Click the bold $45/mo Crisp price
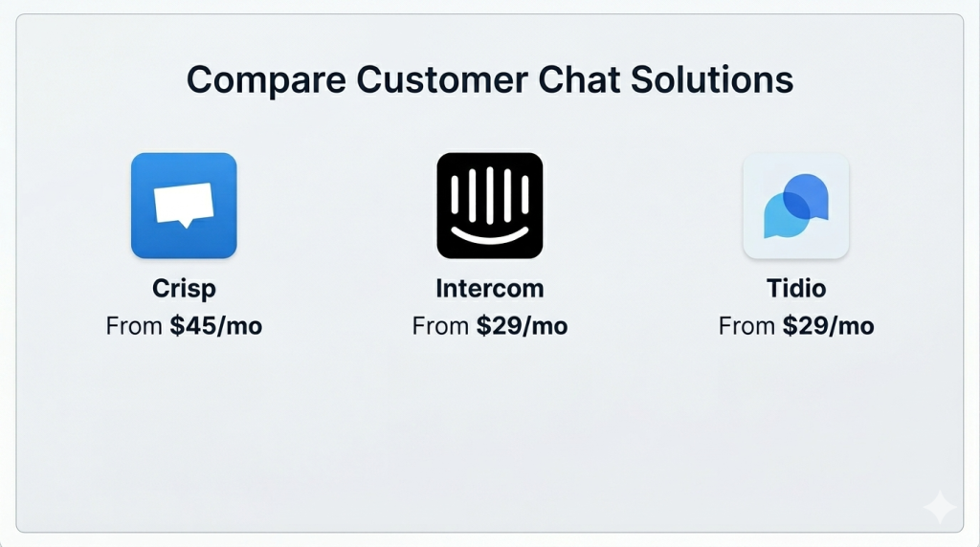The height and width of the screenshot is (547, 980). click(x=216, y=326)
